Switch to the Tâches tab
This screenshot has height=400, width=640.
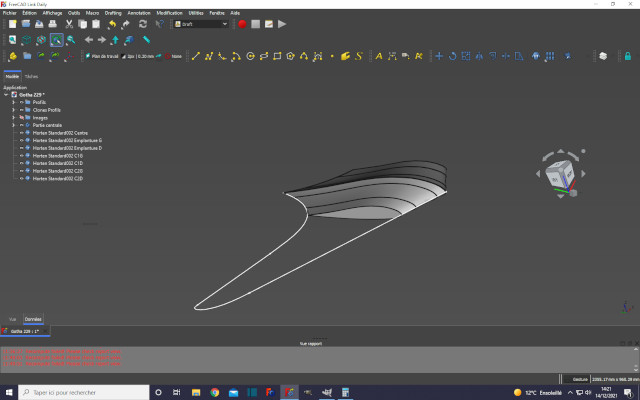tap(31, 76)
